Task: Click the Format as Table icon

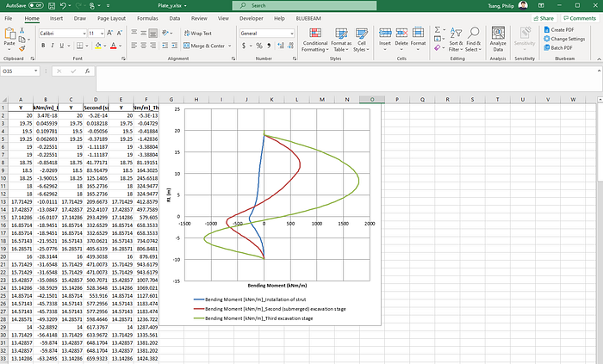Action: [x=341, y=34]
